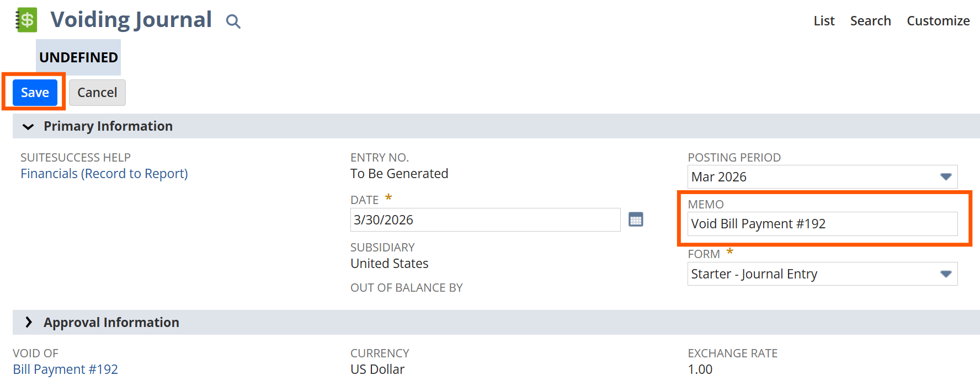980x386 pixels.
Task: Click the Save button
Action: pos(35,93)
